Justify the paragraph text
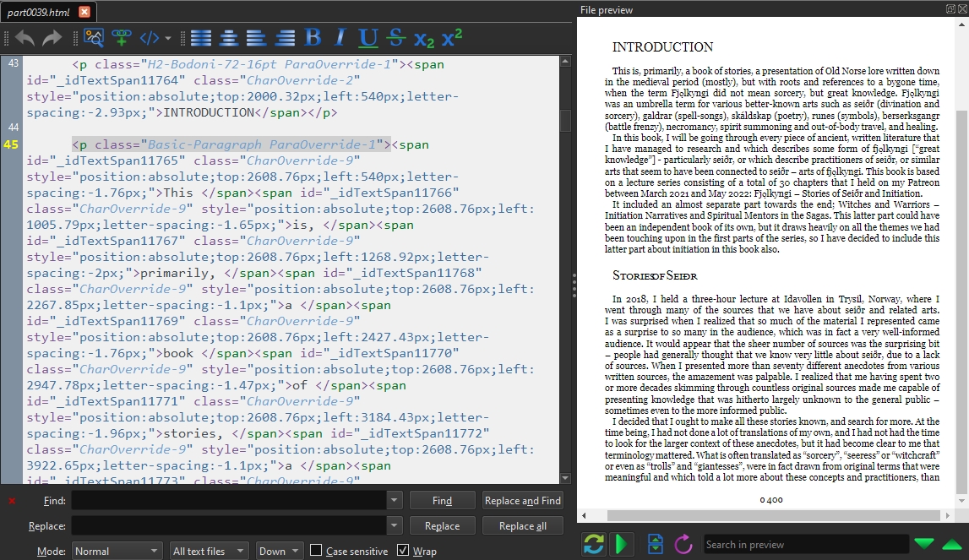Viewport: 969px width, 560px height. click(x=201, y=38)
